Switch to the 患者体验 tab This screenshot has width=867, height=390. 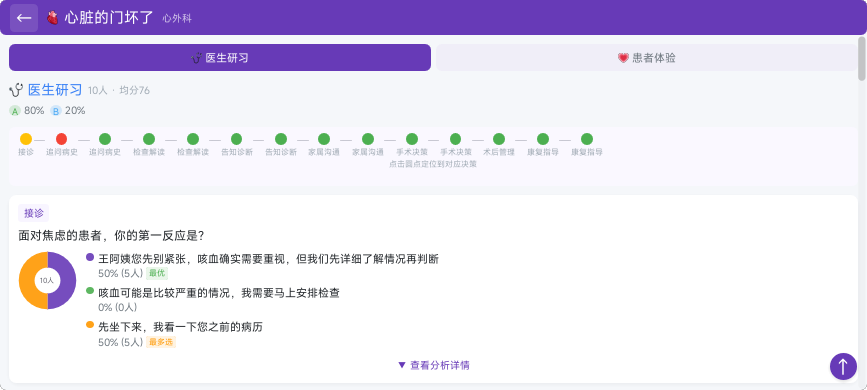pos(646,58)
